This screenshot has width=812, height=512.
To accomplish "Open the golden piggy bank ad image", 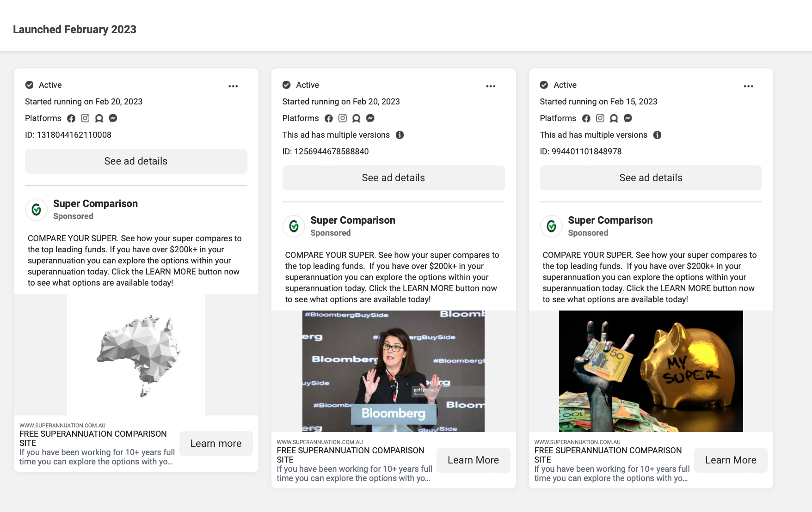I will coord(651,371).
